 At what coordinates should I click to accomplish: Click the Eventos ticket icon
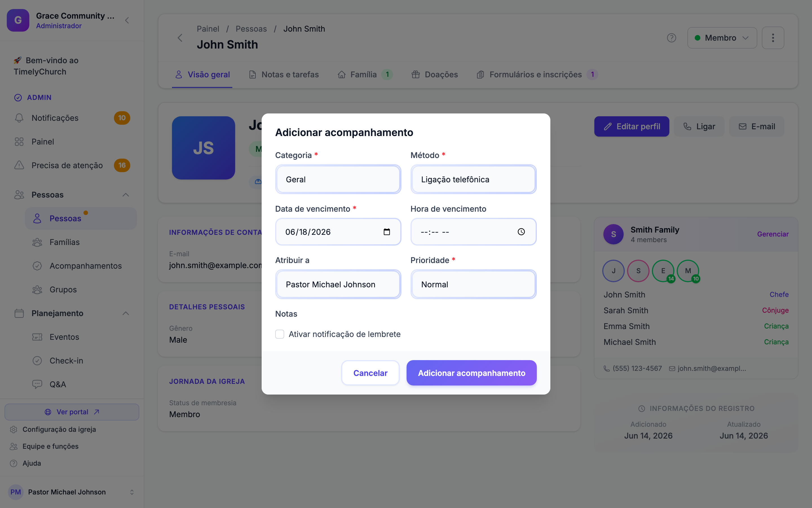pos(37,337)
